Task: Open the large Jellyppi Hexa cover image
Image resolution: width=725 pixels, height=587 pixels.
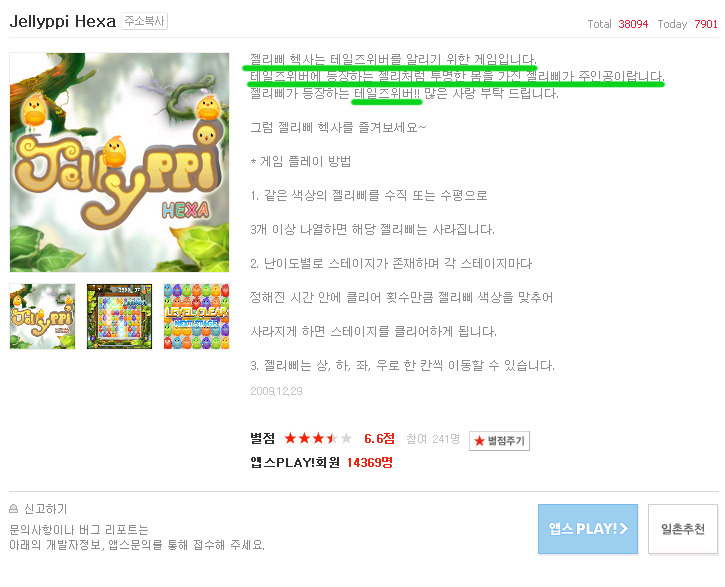Action: (119, 162)
